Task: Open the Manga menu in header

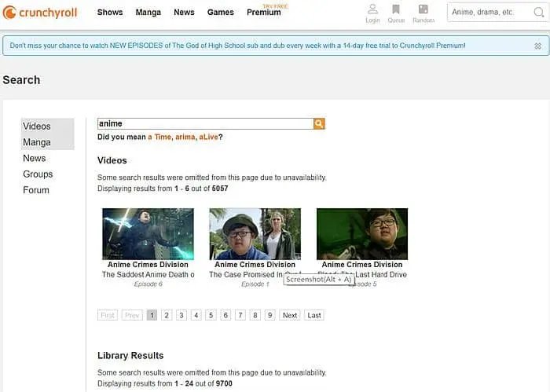Action: (x=148, y=13)
